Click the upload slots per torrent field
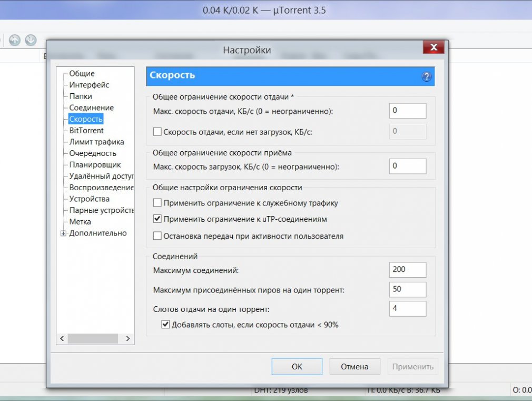The width and height of the screenshot is (532, 401). pyautogui.click(x=408, y=309)
